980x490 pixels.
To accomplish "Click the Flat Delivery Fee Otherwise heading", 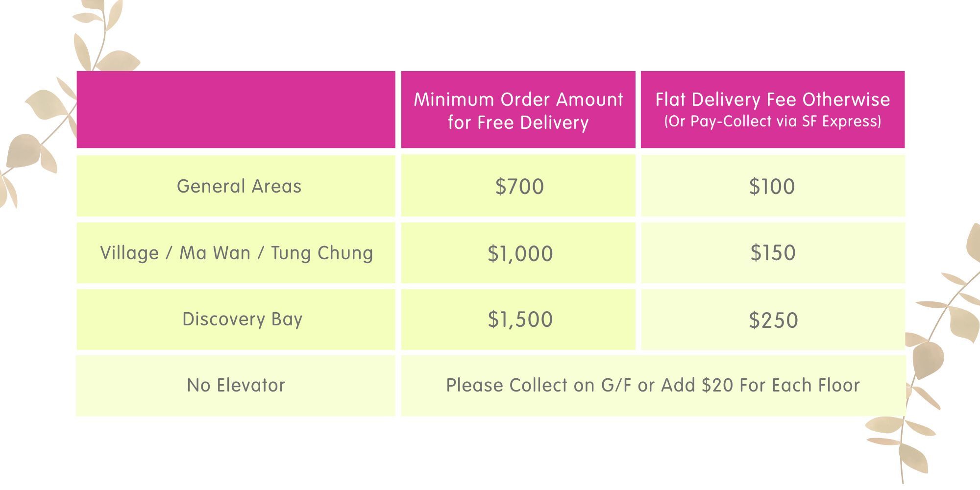I will (772, 99).
